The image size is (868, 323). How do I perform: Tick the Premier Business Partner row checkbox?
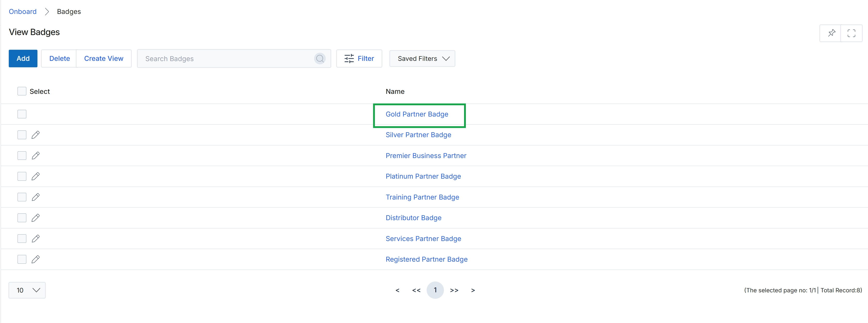pos(22,156)
